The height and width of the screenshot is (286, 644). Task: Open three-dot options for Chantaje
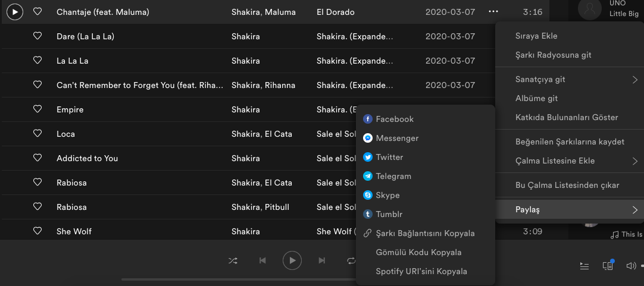(x=493, y=11)
